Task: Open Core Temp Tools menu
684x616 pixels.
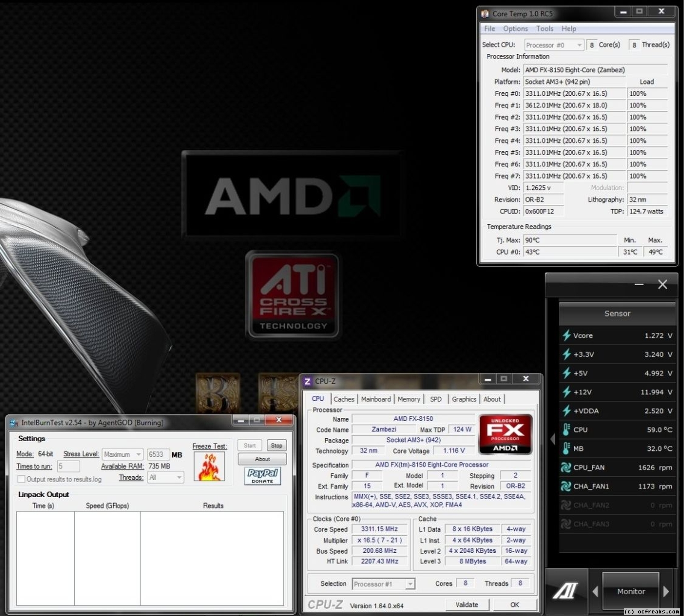Action: (x=545, y=29)
